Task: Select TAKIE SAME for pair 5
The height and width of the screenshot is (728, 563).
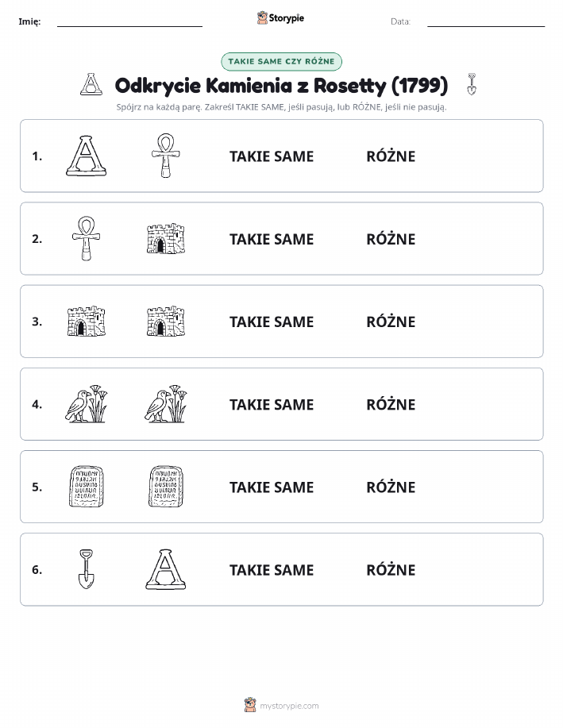Action: tap(272, 487)
